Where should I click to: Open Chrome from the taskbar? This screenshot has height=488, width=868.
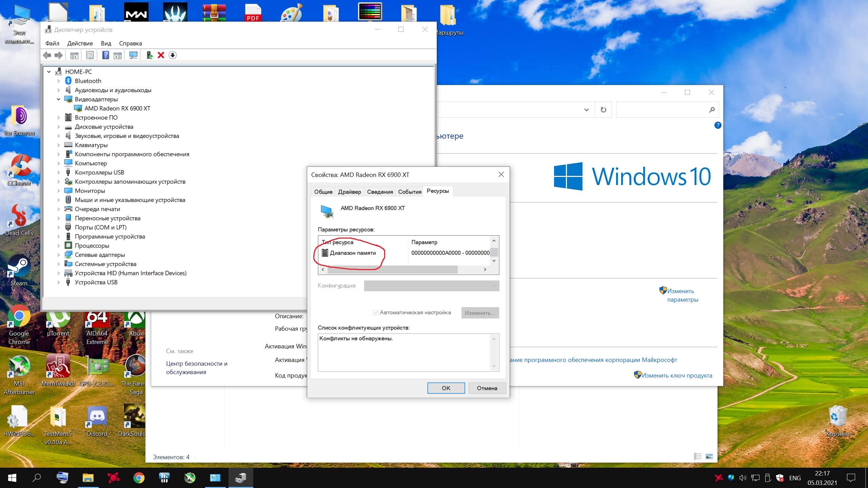[139, 478]
